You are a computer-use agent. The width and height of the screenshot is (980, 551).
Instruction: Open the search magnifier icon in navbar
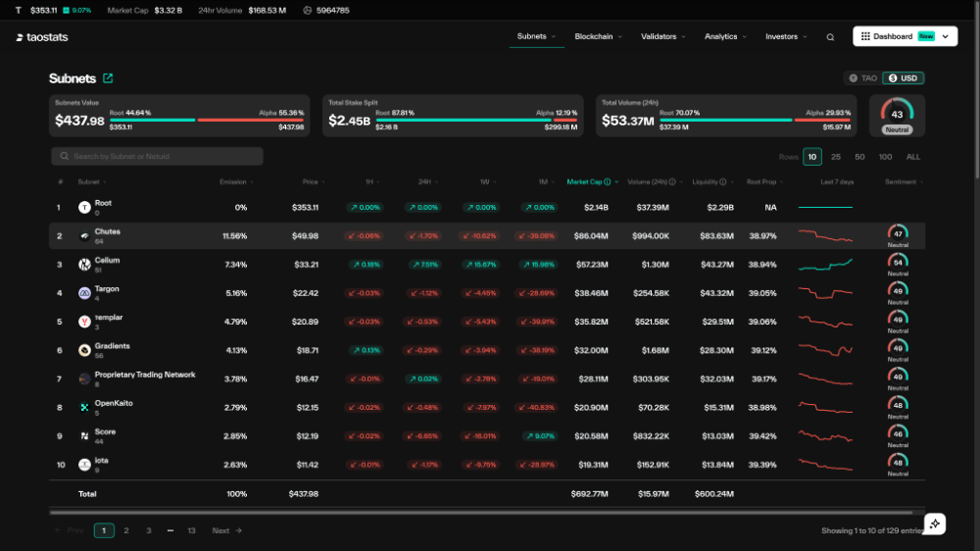[x=830, y=37]
